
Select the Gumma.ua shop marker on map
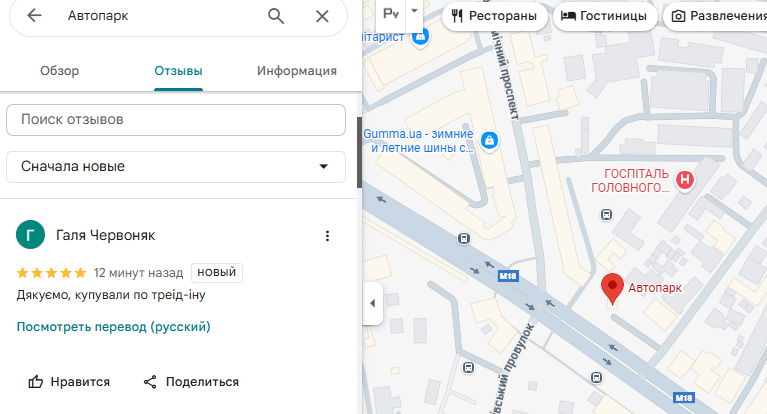[489, 140]
